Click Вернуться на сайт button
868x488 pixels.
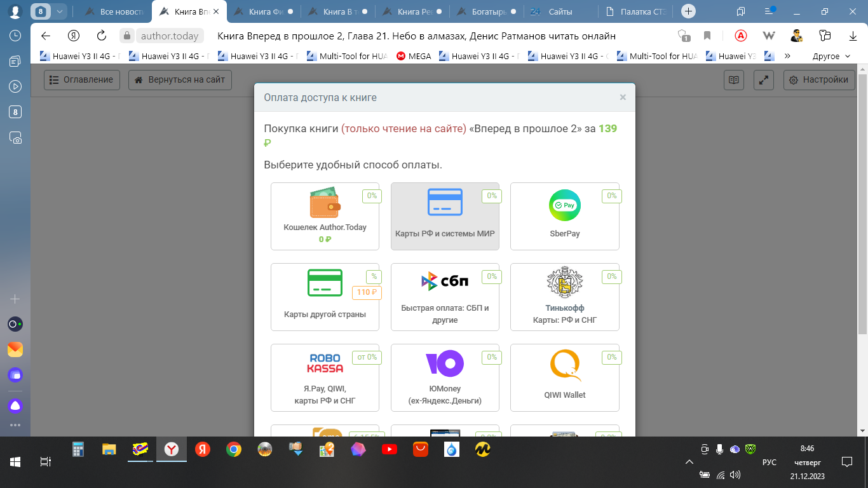180,80
